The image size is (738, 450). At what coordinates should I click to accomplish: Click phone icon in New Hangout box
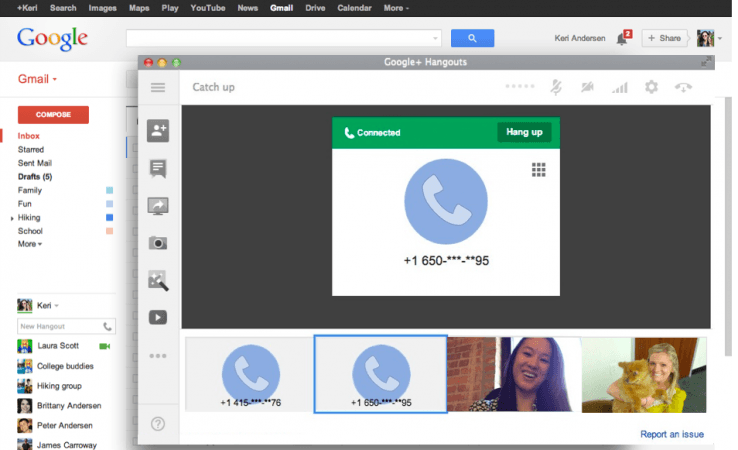coord(107,326)
